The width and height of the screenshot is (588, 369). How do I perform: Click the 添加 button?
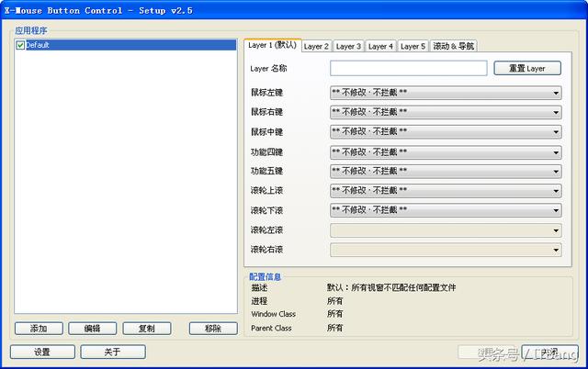[39, 329]
